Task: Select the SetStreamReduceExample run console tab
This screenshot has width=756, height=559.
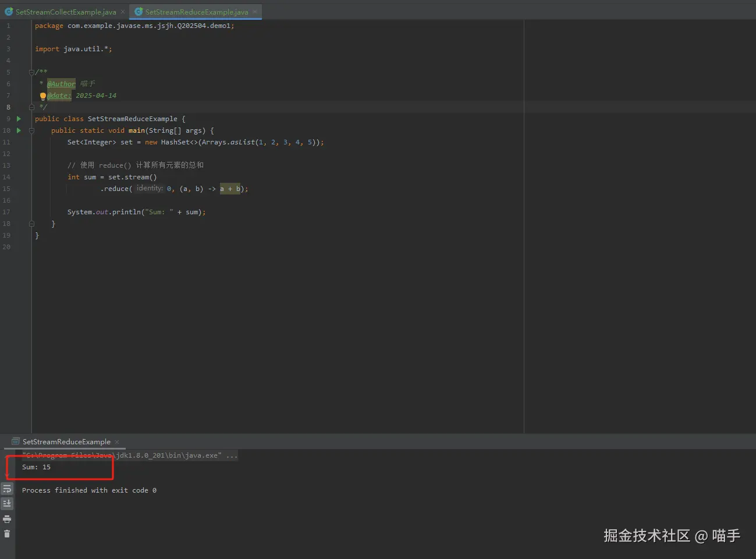Action: coord(66,442)
